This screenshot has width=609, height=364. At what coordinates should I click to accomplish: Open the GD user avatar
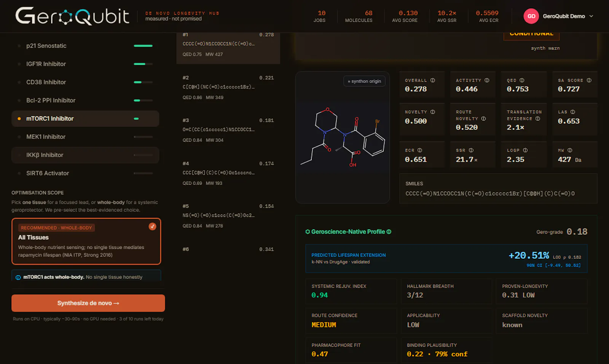tap(531, 16)
